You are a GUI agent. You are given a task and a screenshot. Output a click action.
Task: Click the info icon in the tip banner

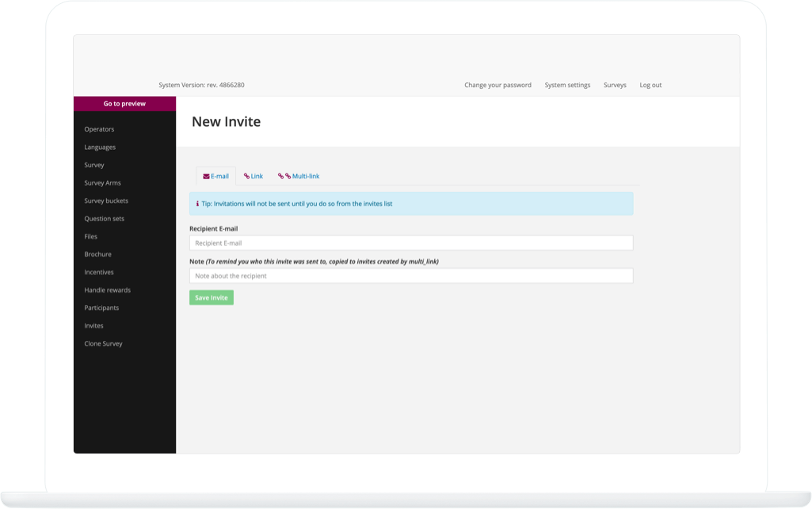point(197,204)
